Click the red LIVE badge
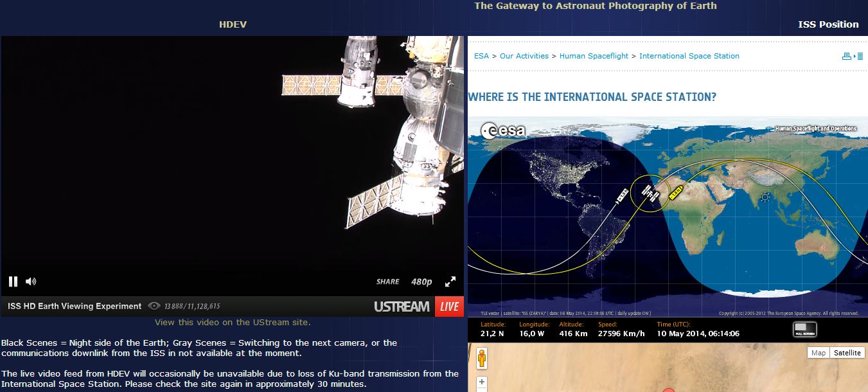 tap(449, 307)
